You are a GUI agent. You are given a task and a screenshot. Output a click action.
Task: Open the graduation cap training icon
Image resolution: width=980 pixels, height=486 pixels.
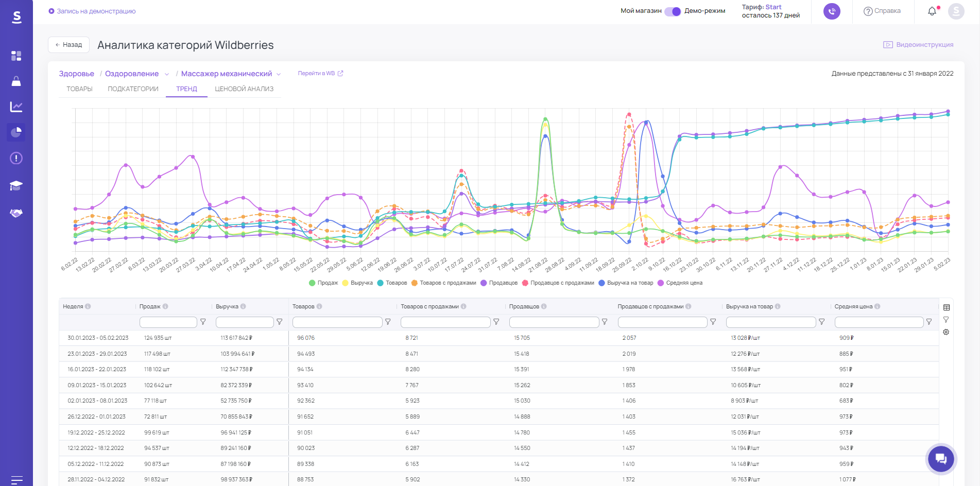[x=16, y=185]
